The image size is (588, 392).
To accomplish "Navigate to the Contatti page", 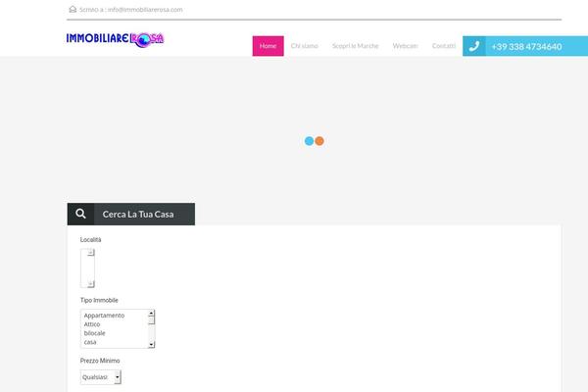I will coord(444,46).
